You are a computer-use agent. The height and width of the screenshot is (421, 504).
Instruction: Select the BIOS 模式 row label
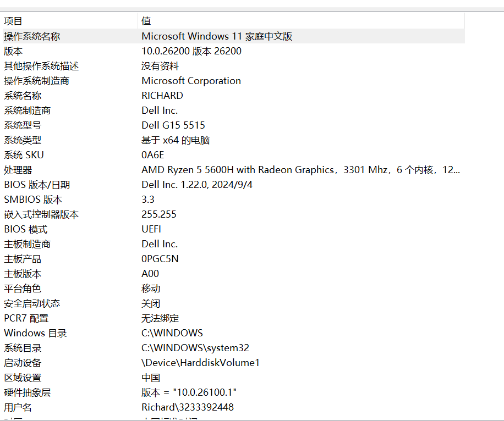coord(25,229)
